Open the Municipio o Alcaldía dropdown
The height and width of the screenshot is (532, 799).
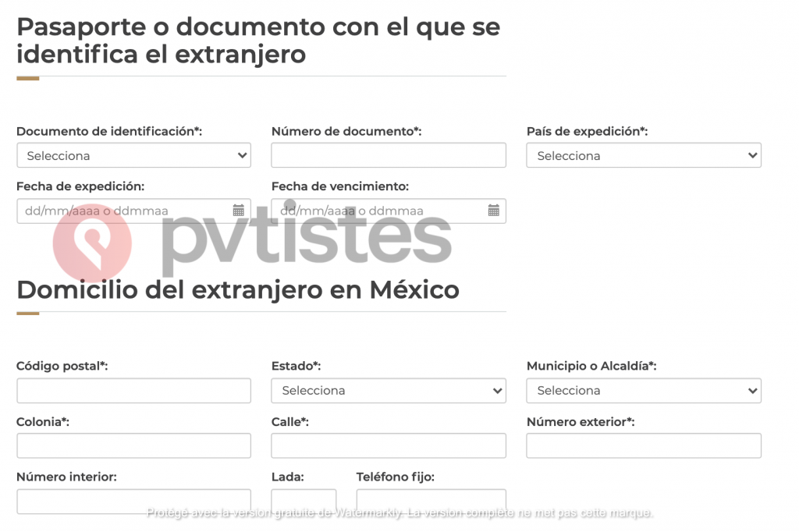[x=643, y=391]
